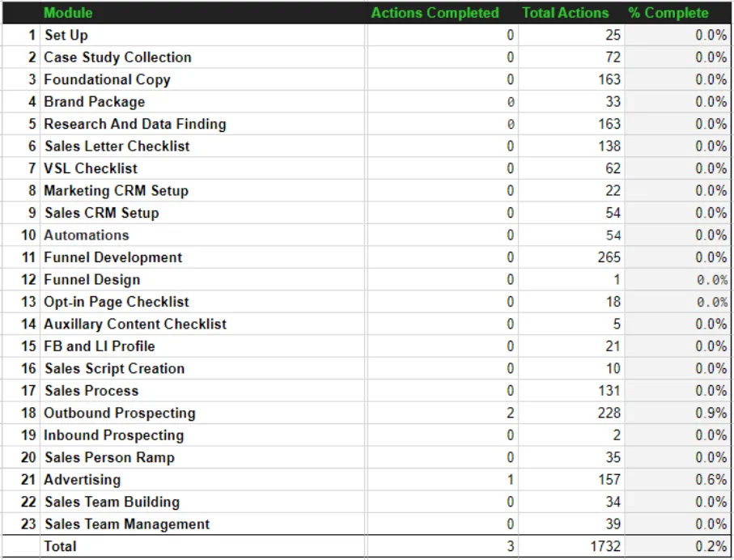The height and width of the screenshot is (560, 734).
Task: Click the overall 0.2% complete value
Action: (711, 546)
